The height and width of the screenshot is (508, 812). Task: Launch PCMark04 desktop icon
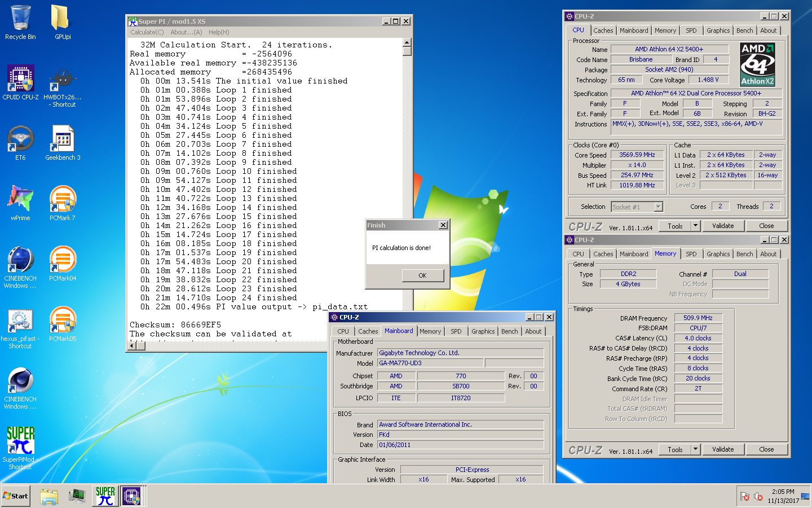63,264
